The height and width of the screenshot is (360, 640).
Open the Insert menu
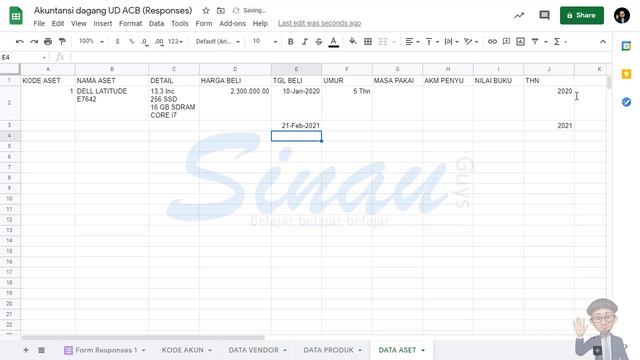[x=102, y=24]
